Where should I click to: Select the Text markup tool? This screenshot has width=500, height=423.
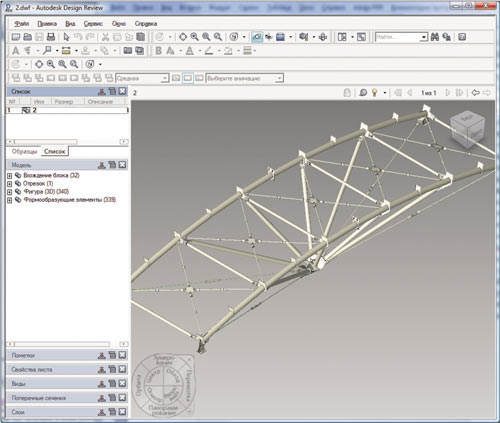click(x=15, y=51)
